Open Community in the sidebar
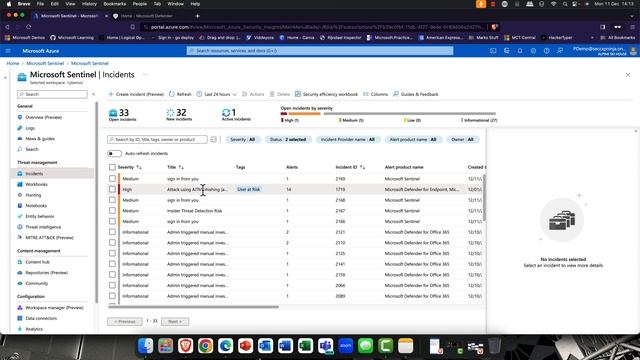 (36, 283)
